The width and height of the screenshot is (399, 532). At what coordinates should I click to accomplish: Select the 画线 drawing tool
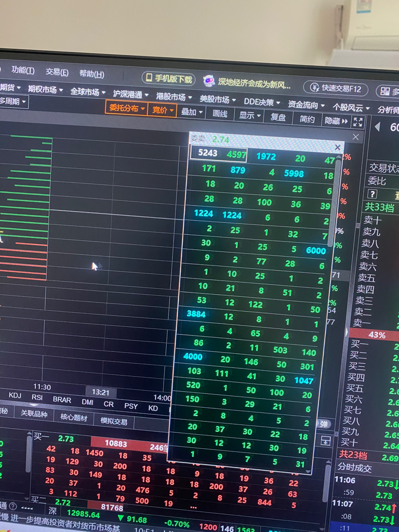220,114
